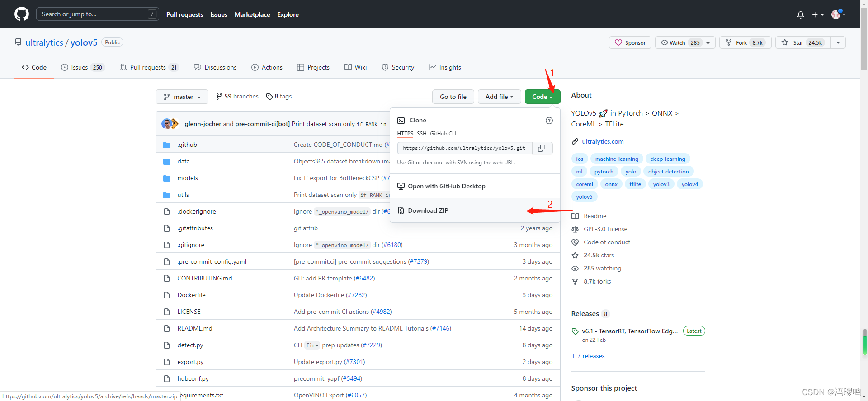Open the Actions tab
Image resolution: width=868 pixels, height=401 pixels.
[267, 67]
